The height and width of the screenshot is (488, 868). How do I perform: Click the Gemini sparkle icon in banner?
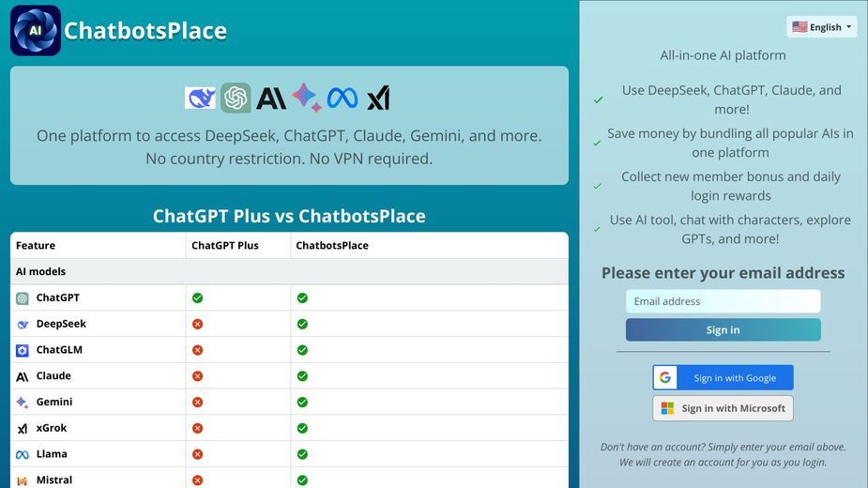(307, 98)
